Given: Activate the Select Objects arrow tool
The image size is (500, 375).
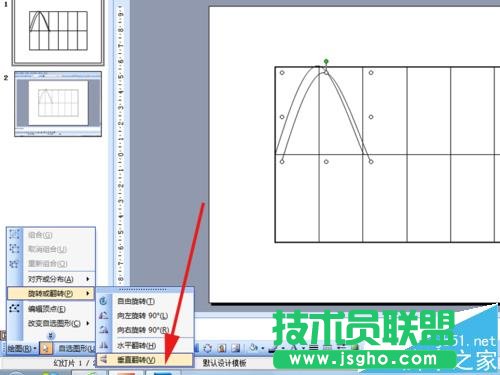Looking at the screenshot, I should [x=46, y=349].
